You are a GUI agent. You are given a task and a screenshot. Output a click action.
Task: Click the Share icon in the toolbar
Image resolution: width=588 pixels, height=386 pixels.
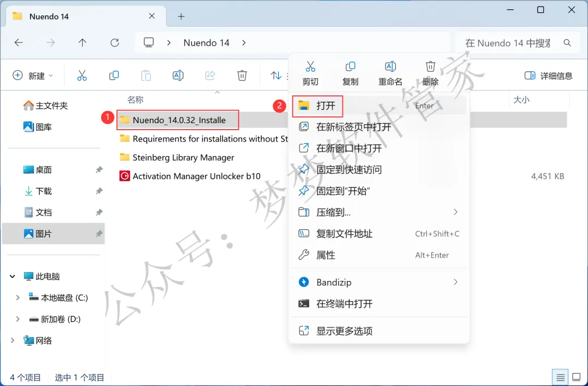pos(210,75)
